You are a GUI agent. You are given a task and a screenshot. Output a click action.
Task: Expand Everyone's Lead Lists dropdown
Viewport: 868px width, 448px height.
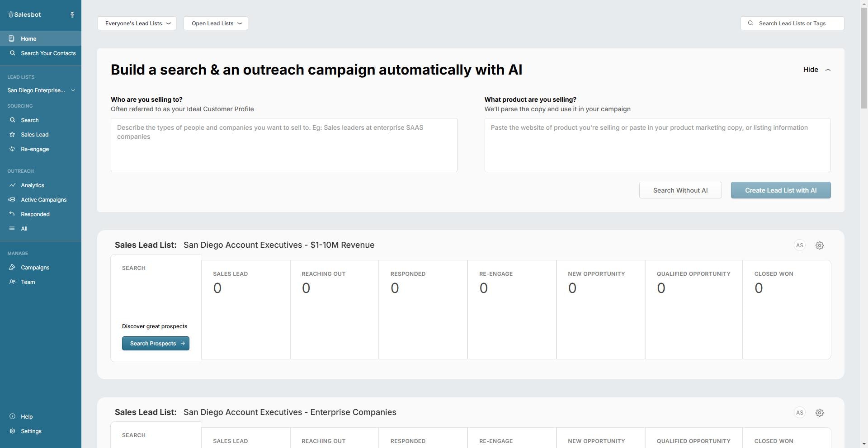click(137, 24)
